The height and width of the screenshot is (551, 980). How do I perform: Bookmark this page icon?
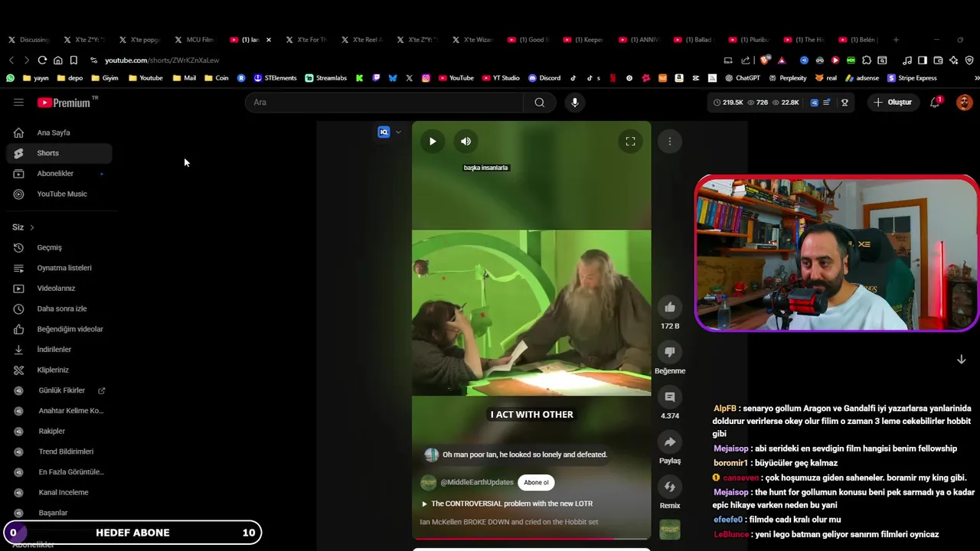[73, 60]
